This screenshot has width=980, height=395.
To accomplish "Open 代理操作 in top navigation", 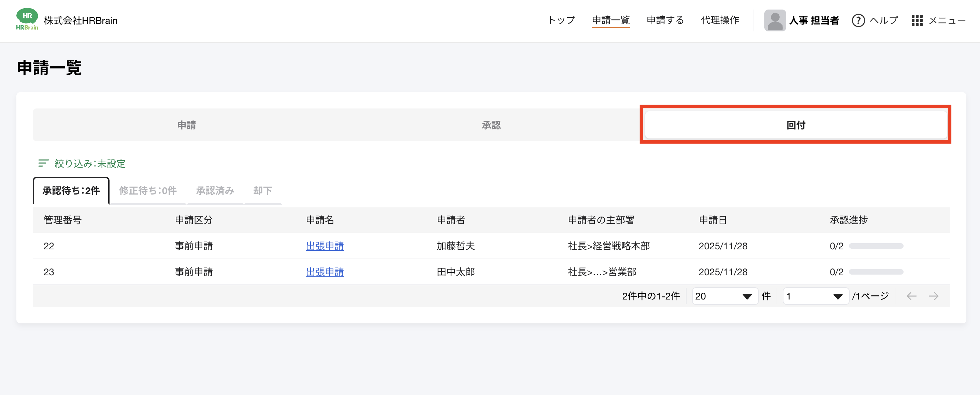I will tap(720, 20).
